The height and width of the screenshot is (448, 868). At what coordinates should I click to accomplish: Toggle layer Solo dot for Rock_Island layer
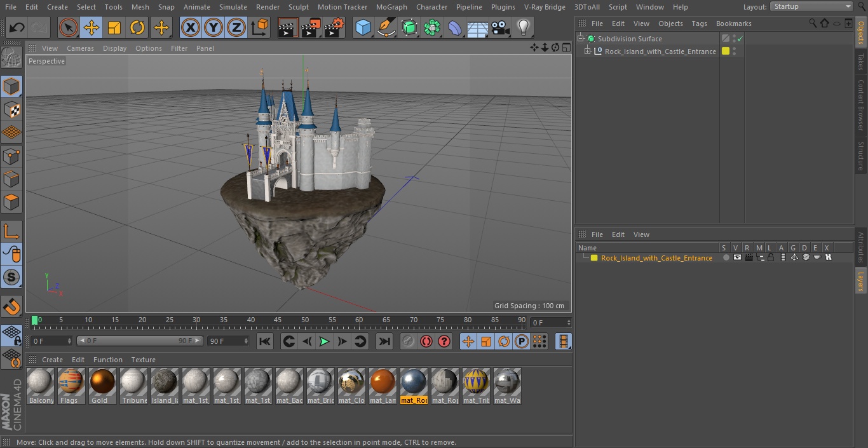pos(726,258)
